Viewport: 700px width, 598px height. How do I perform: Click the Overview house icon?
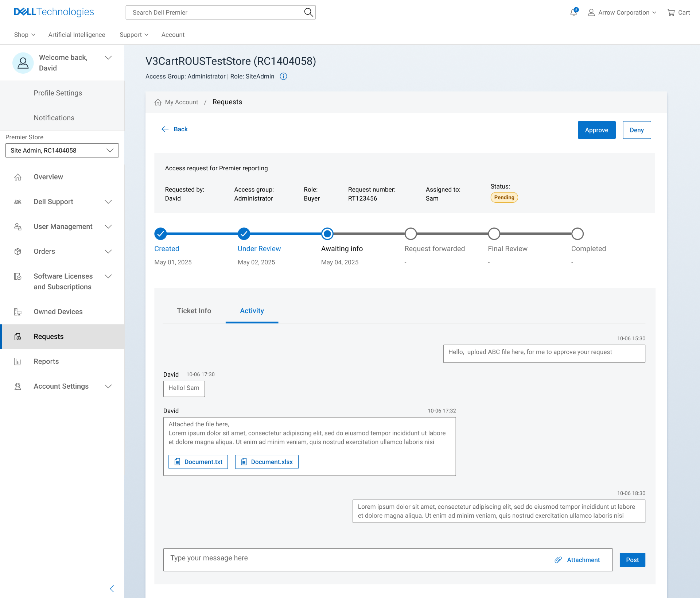click(x=17, y=177)
